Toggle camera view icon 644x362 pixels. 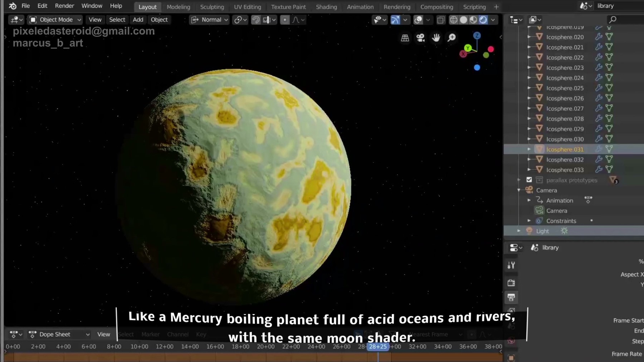point(420,38)
